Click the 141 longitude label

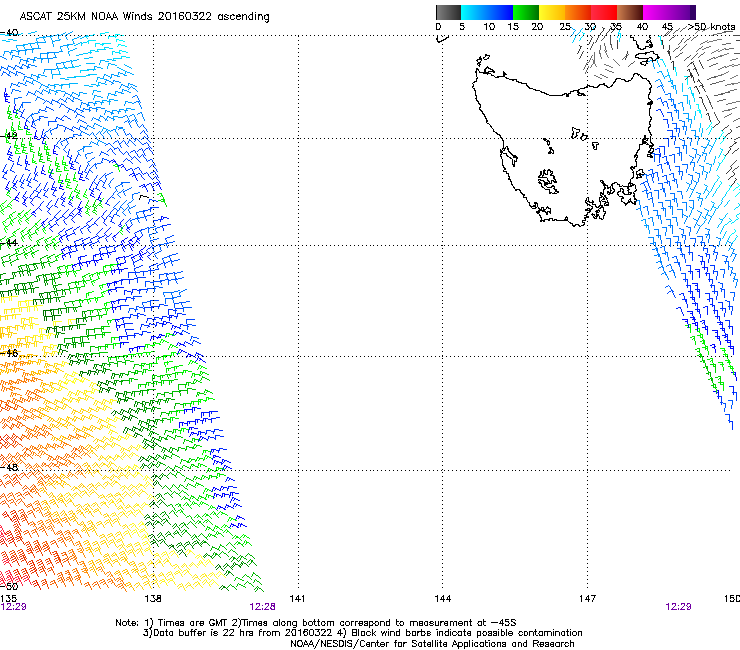297,599
